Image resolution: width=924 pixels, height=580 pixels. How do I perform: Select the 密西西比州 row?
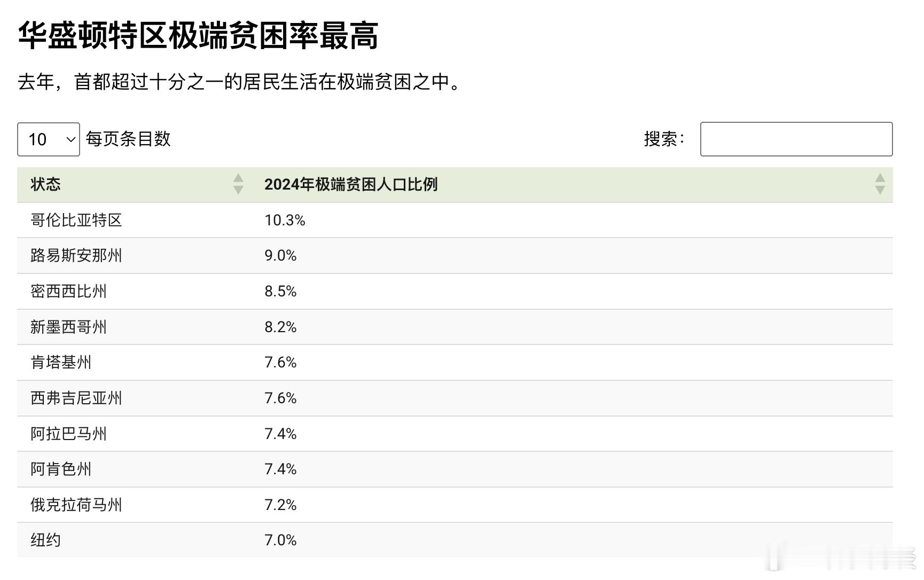pyautogui.click(x=455, y=292)
